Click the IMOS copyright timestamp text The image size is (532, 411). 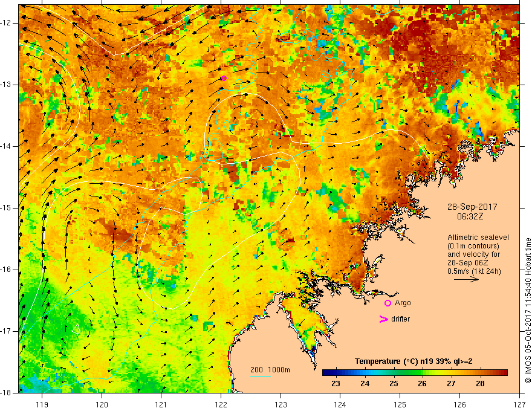[528, 311]
